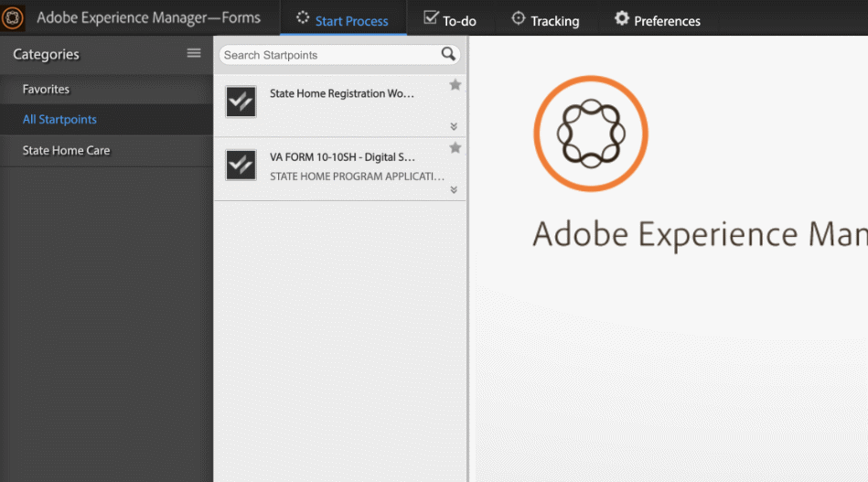The height and width of the screenshot is (482, 868).
Task: Select the State Home Care category
Action: point(66,151)
